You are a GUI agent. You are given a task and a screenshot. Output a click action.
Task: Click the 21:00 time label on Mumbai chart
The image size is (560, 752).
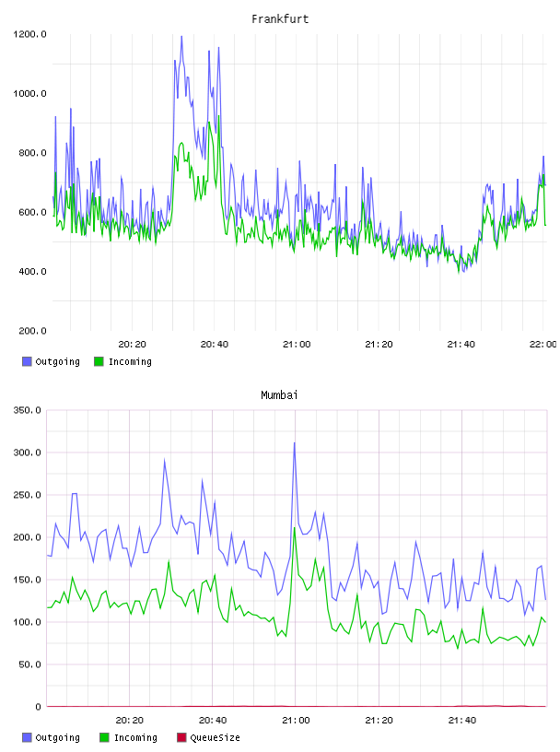[x=296, y=721]
